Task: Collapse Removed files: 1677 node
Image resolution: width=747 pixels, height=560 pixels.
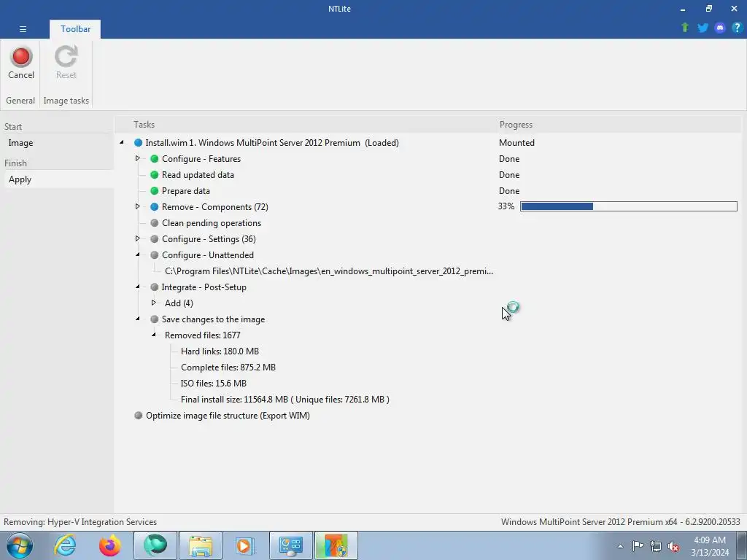Action: click(x=153, y=335)
